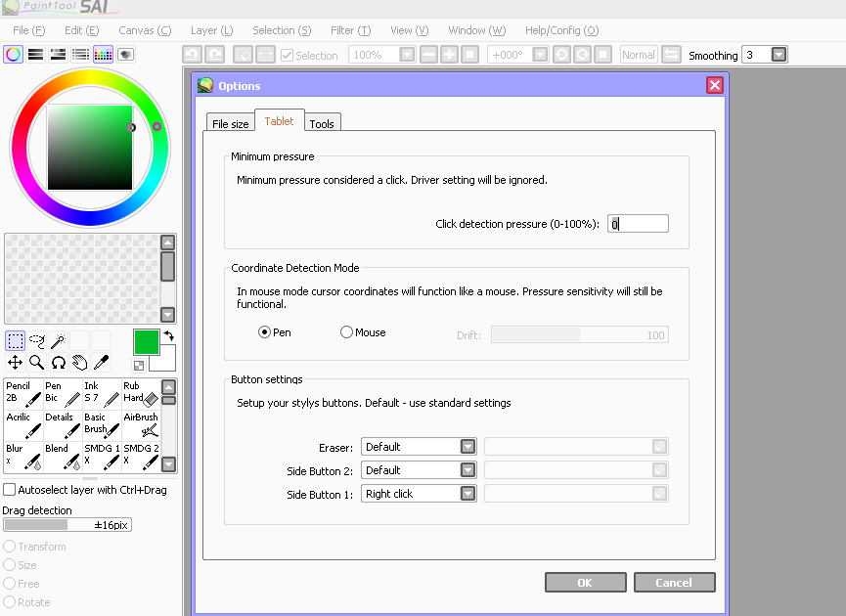Screen dimensions: 846x616
Task: Choose the AirBrush tool
Action: coord(141,425)
